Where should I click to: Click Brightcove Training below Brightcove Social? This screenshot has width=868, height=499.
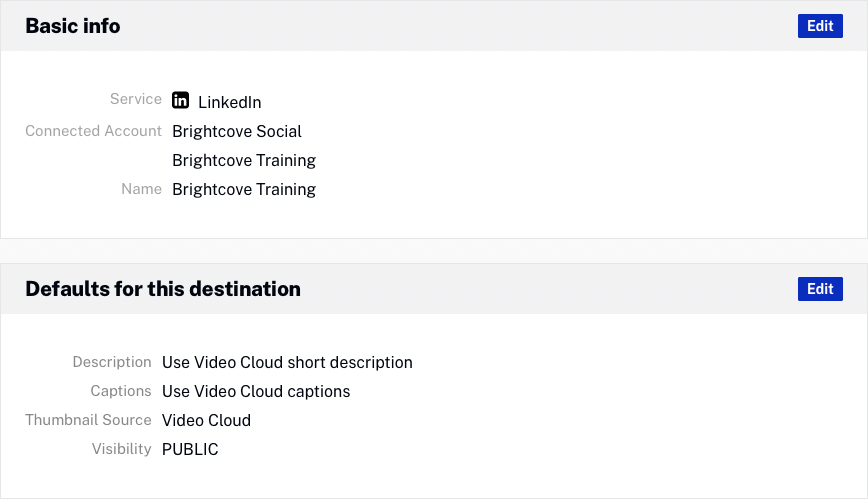pyautogui.click(x=244, y=160)
